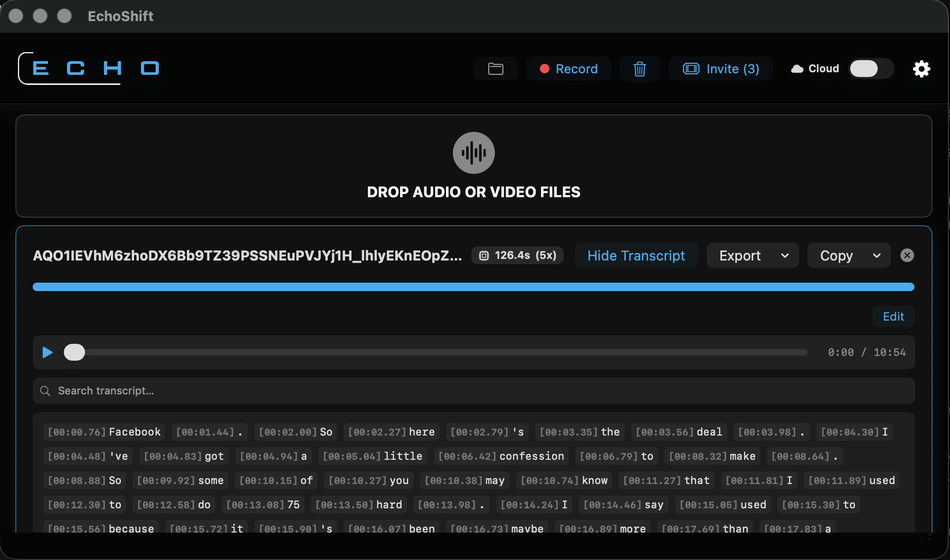Click the Drop Audio or Video Files area

click(474, 166)
